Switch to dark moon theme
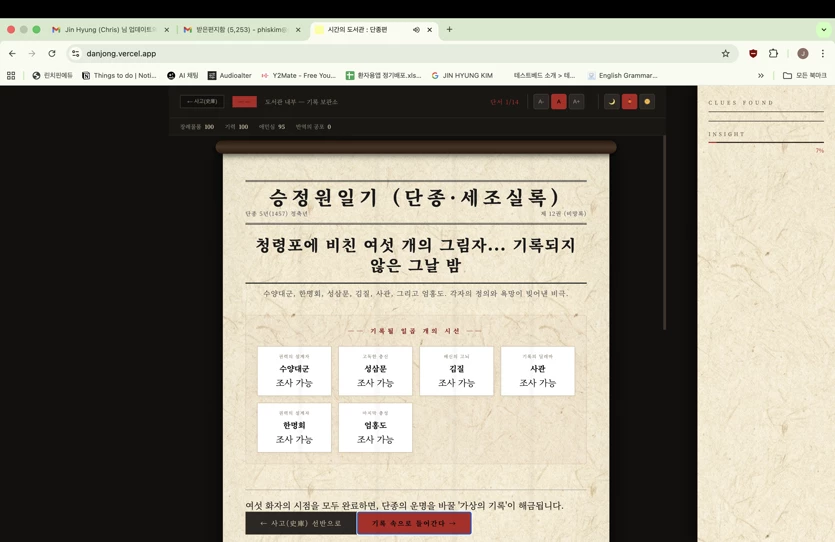This screenshot has height=542, width=835. pyautogui.click(x=612, y=102)
